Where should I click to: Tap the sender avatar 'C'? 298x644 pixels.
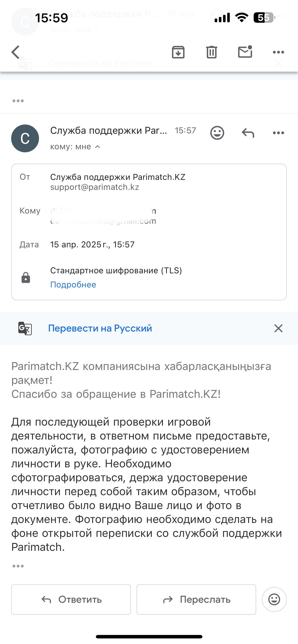(25, 138)
